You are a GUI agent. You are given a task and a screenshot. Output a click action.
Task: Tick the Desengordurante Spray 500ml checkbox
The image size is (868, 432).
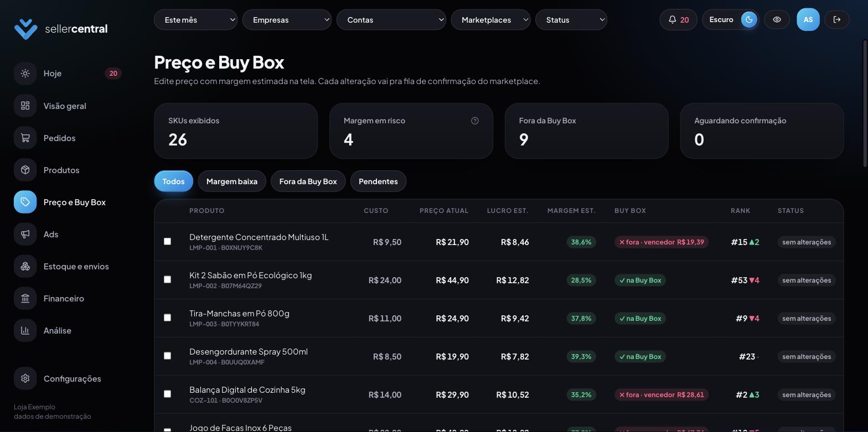pyautogui.click(x=167, y=356)
